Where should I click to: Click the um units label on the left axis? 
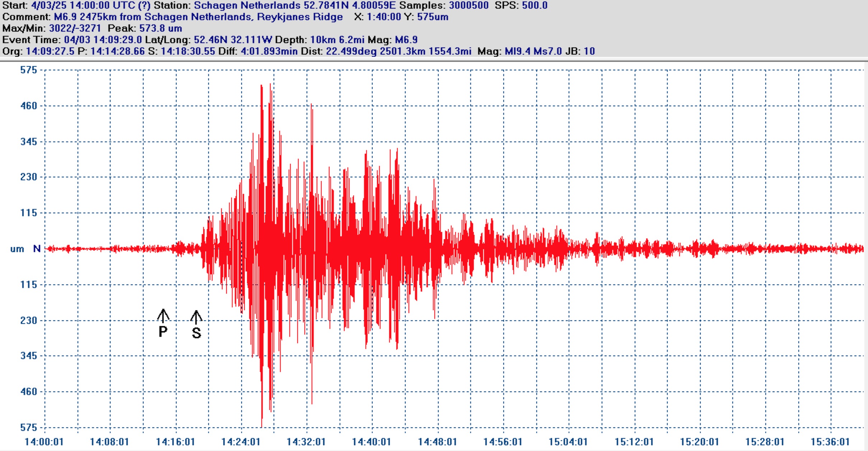pyautogui.click(x=17, y=249)
